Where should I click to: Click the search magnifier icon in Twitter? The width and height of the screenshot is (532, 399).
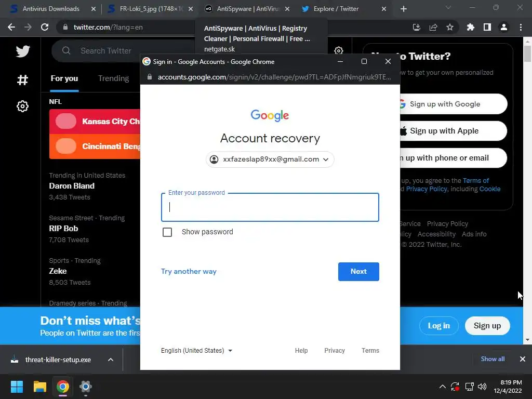point(66,50)
